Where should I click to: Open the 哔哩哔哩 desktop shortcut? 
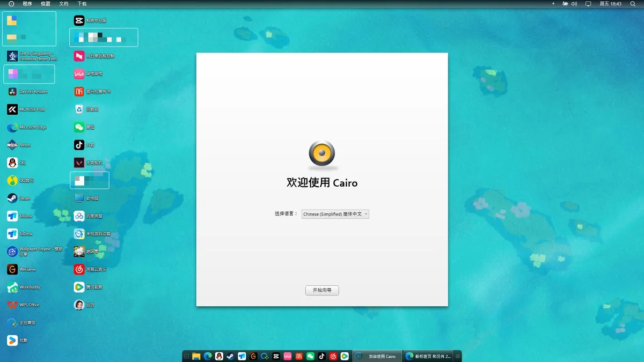(89, 73)
